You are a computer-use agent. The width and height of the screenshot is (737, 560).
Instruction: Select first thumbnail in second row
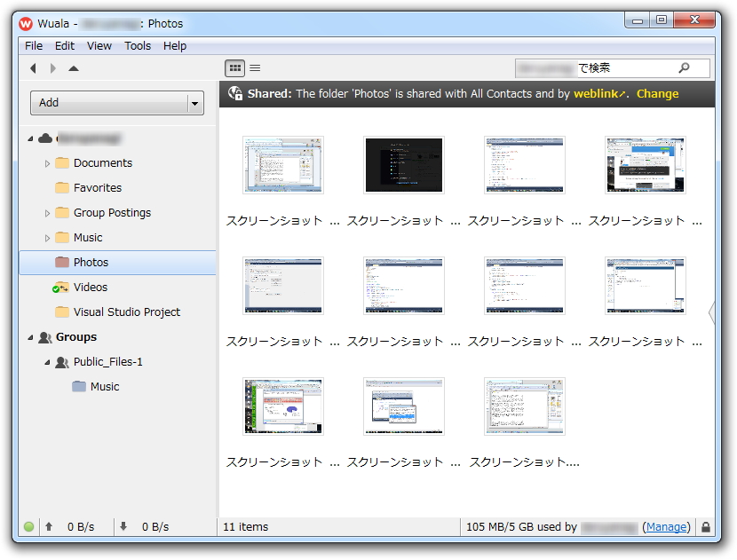283,286
